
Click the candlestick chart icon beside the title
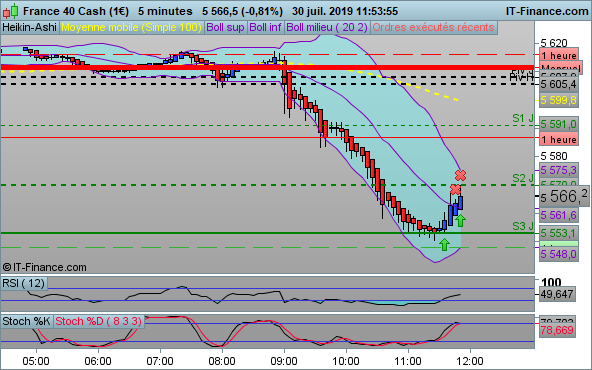pyautogui.click(x=11, y=11)
